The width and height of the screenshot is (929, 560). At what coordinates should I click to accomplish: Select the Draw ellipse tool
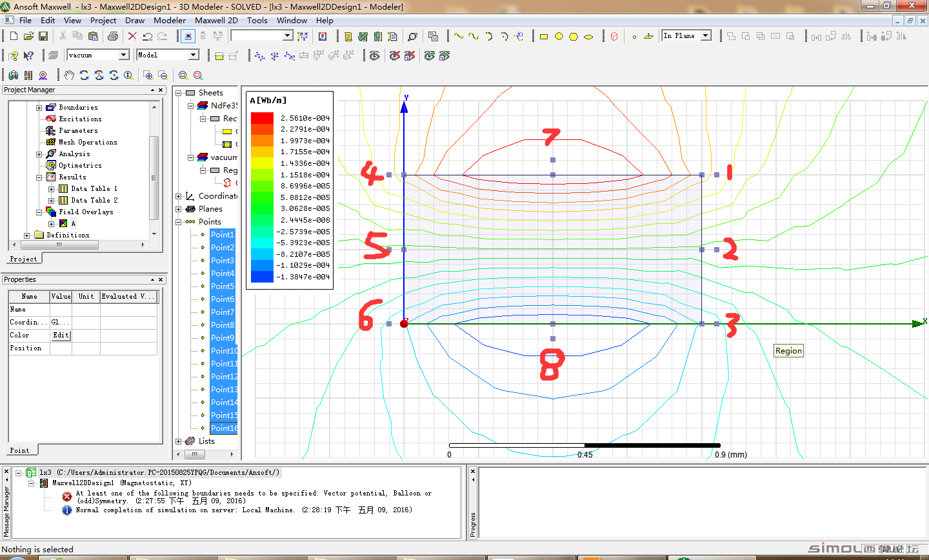[x=588, y=37]
